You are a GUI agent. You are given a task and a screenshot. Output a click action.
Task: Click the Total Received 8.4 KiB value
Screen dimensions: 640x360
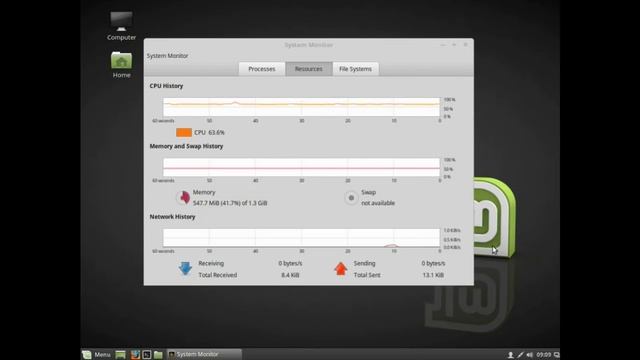290,275
